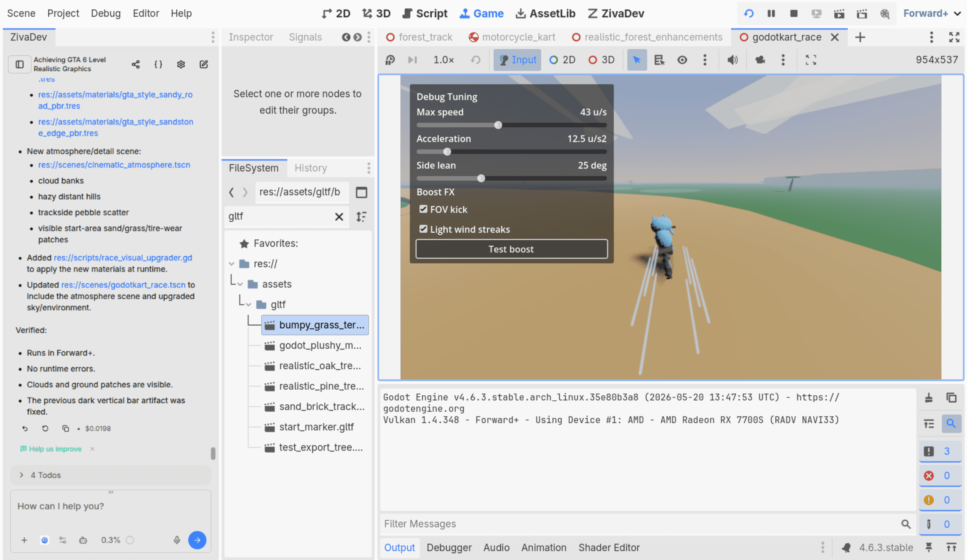
Task: Open the Debug menu
Action: point(105,14)
